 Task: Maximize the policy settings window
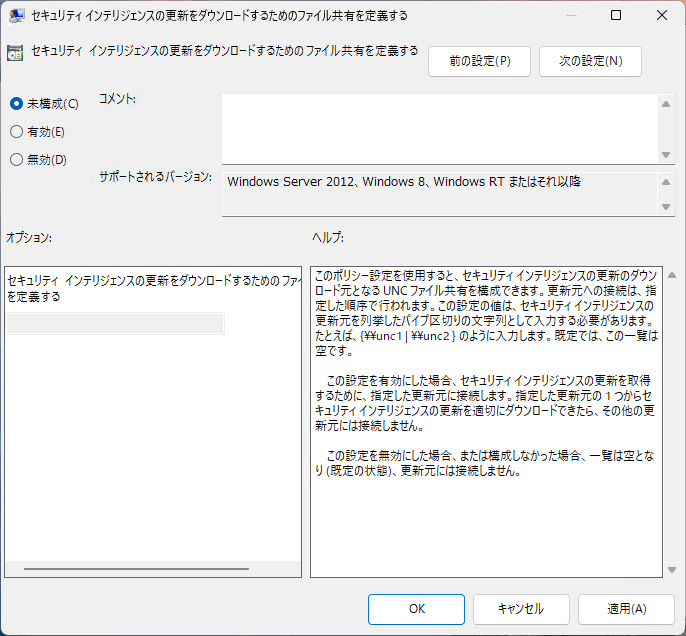tap(615, 16)
